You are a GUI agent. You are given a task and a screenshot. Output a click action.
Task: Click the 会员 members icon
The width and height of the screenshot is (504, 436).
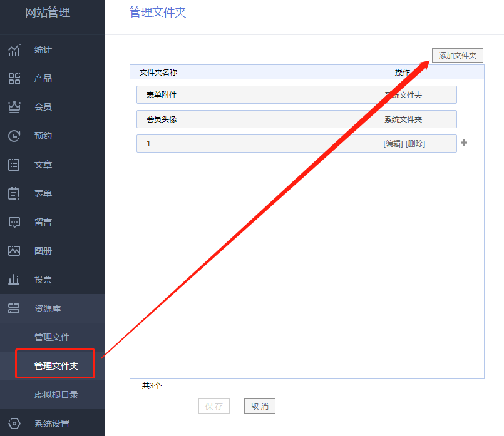(x=14, y=107)
